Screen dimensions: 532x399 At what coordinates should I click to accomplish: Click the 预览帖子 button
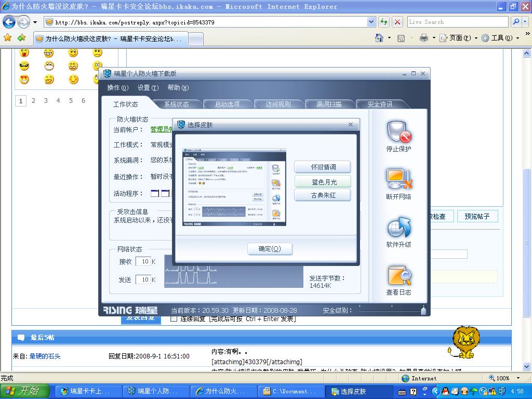click(x=477, y=216)
